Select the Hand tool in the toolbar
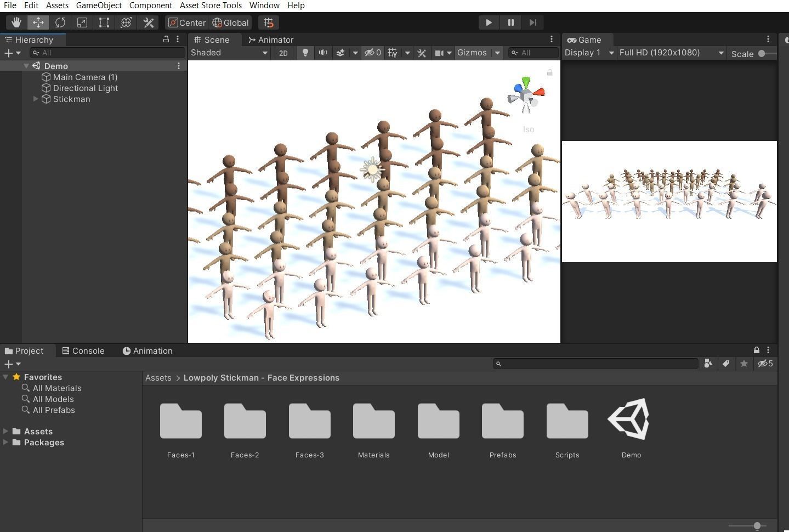This screenshot has width=789, height=532. (16, 22)
